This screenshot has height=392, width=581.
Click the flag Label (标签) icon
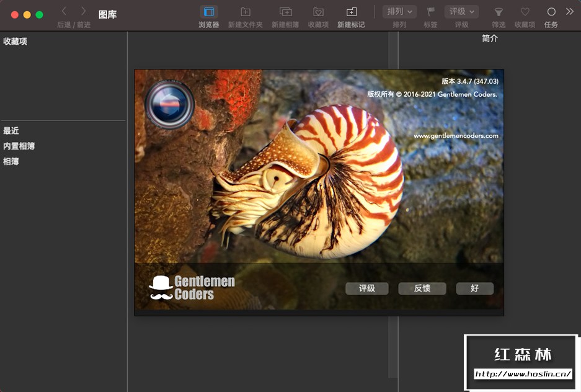[430, 12]
